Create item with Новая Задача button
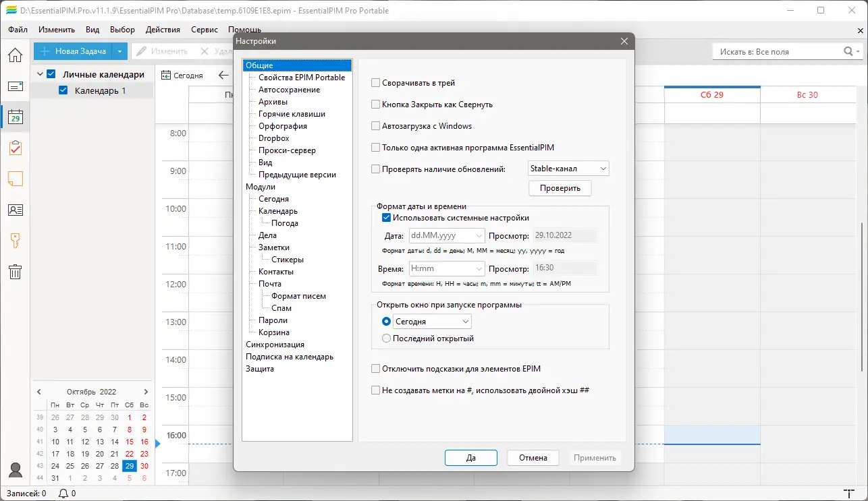This screenshot has width=868, height=501. pyautogui.click(x=74, y=51)
